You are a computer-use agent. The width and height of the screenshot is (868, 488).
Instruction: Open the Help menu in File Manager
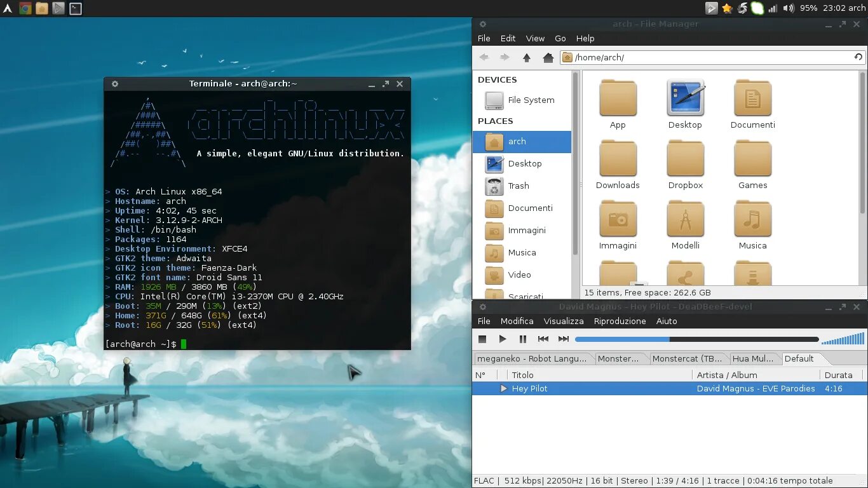[x=585, y=38]
